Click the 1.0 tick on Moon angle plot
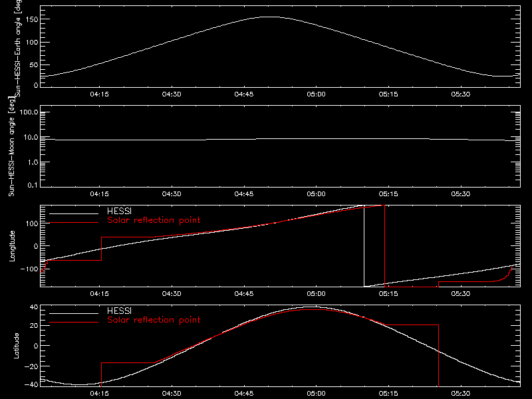Image resolution: width=532 pixels, height=399 pixels. coord(33,162)
